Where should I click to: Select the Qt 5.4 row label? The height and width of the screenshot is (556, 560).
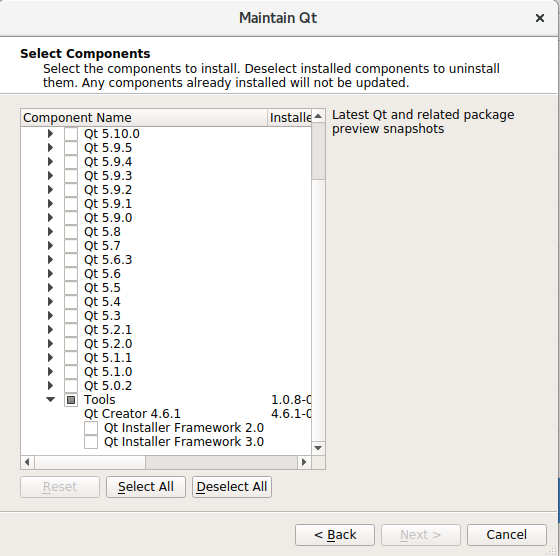102,302
